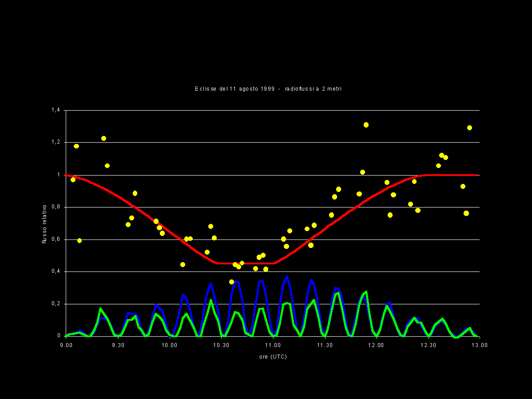Select the 'ore (UTC)' horizontal axis label
Image resolution: width=532 pixels, height=399 pixels.
point(273,357)
